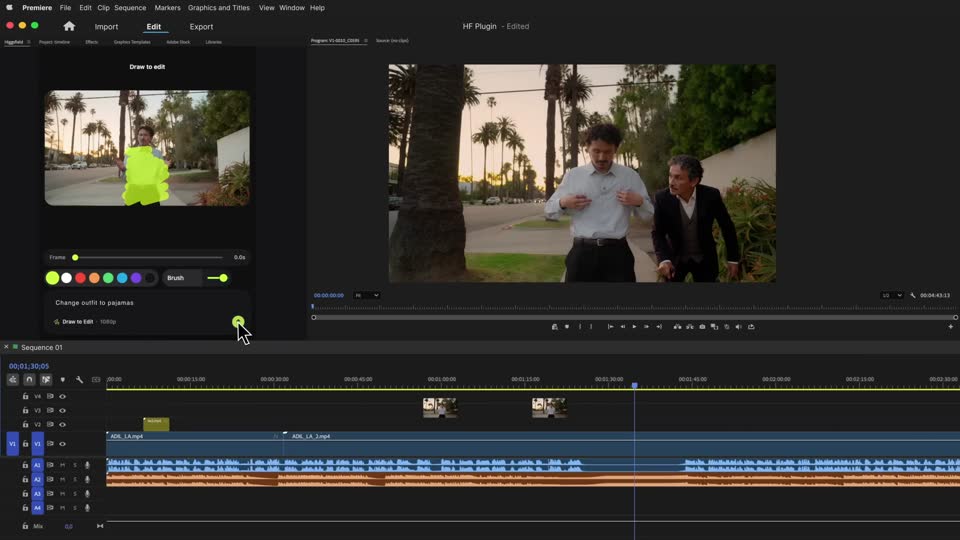The height and width of the screenshot is (540, 960).
Task: Click the comparison view icon in Program monitor
Action: [x=714, y=327]
